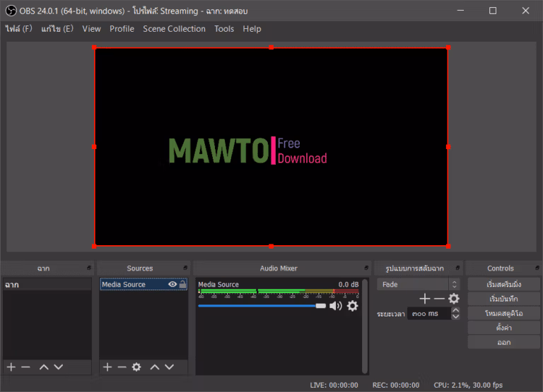Undock the Audio Mixer panel icon
Image resolution: width=543 pixels, height=392 pixels.
(366, 268)
